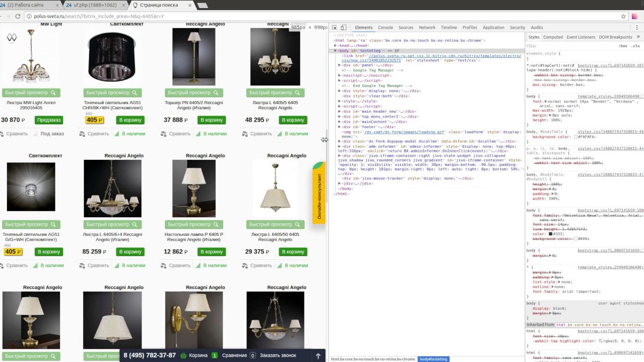Quick view Точечный светильник AG51 CHR/BK+WH
This screenshot has height=362, width=644.
(113, 93)
